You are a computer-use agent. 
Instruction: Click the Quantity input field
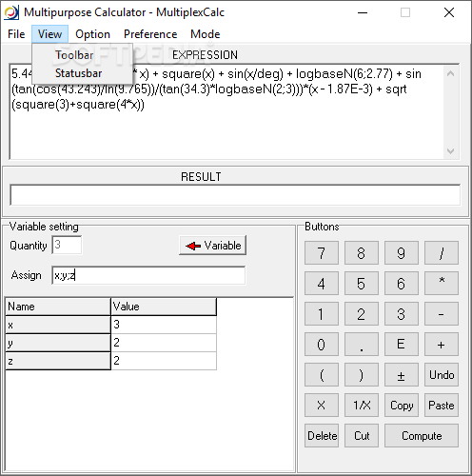67,245
